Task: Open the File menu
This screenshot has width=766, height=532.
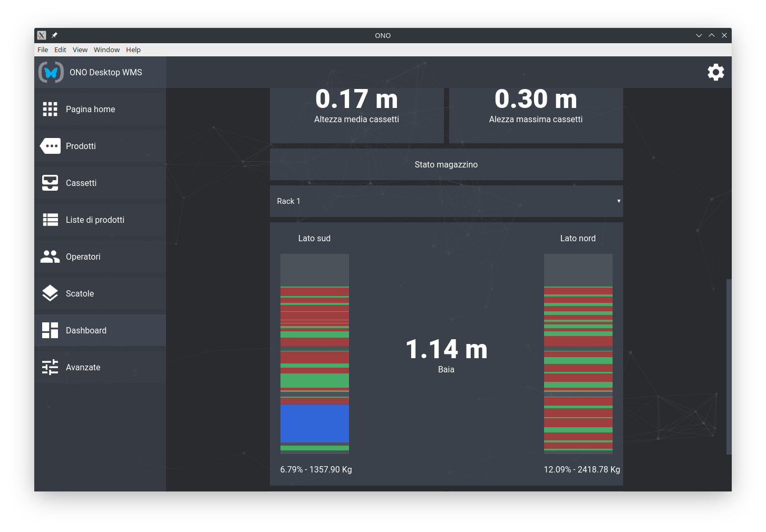Action: point(43,50)
